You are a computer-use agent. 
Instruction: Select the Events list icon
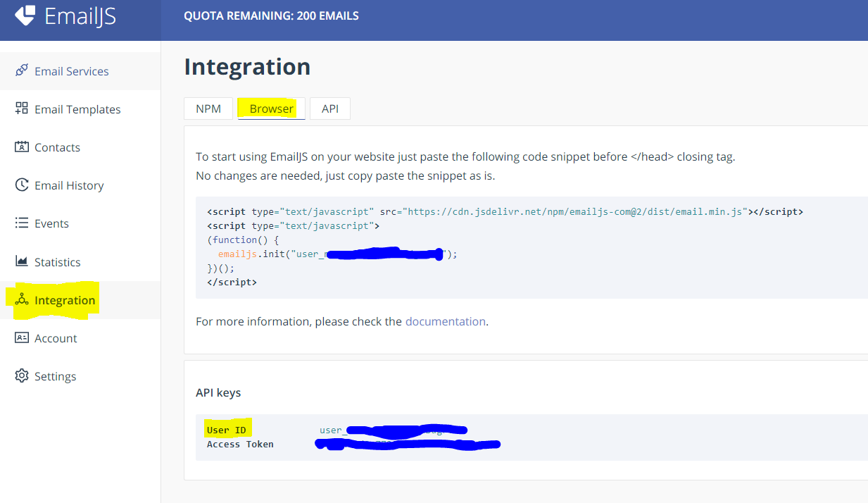tap(22, 223)
